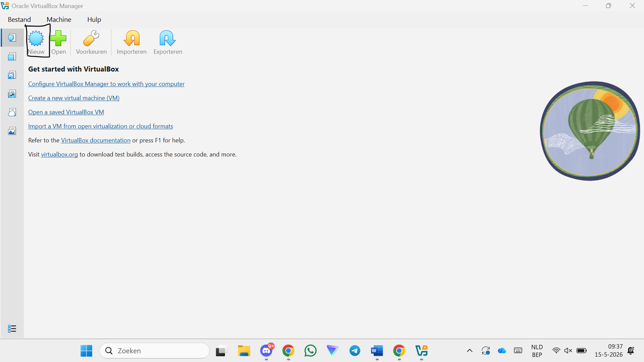Open second Chrome icon next to Word
This screenshot has width=644, height=362.
[x=399, y=351]
